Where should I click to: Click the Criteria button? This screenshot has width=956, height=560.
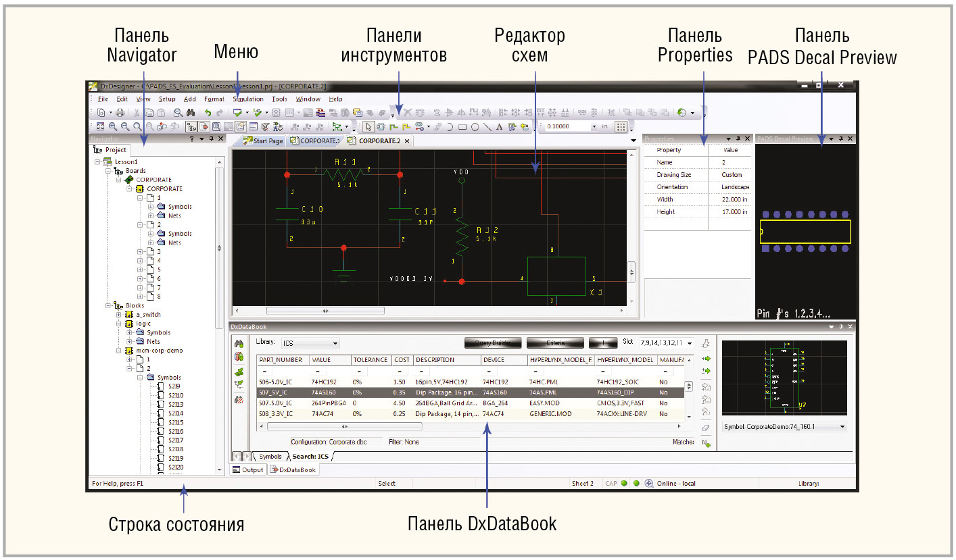point(554,342)
